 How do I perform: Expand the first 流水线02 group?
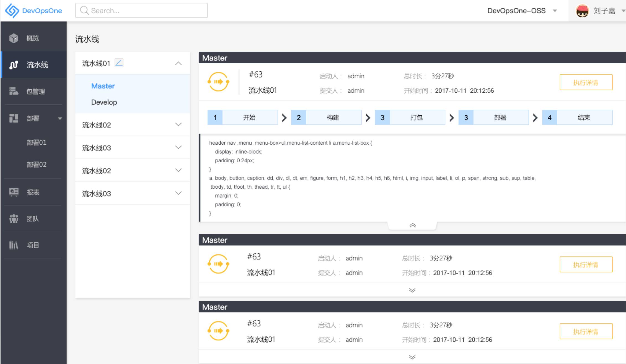(x=179, y=125)
